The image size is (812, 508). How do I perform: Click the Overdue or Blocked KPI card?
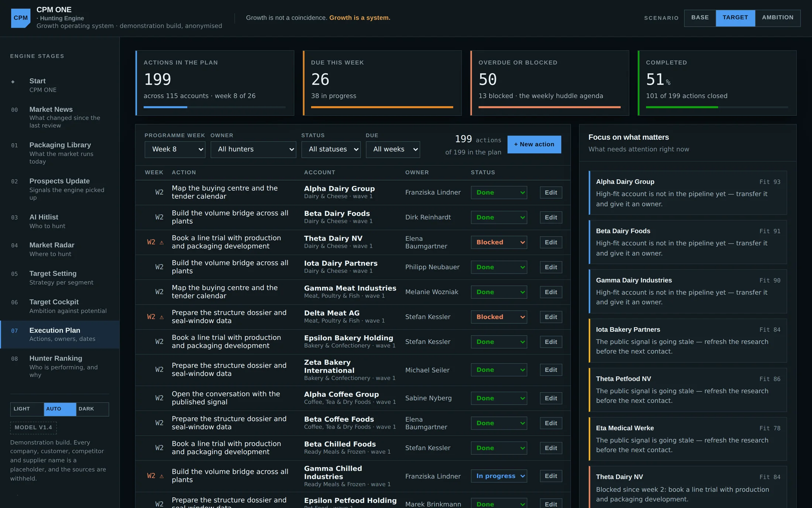pyautogui.click(x=550, y=83)
